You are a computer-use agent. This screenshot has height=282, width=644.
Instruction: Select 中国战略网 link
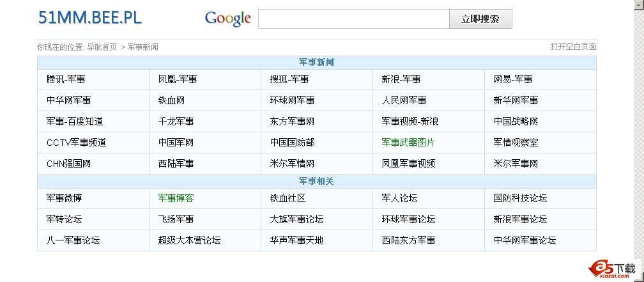[516, 121]
